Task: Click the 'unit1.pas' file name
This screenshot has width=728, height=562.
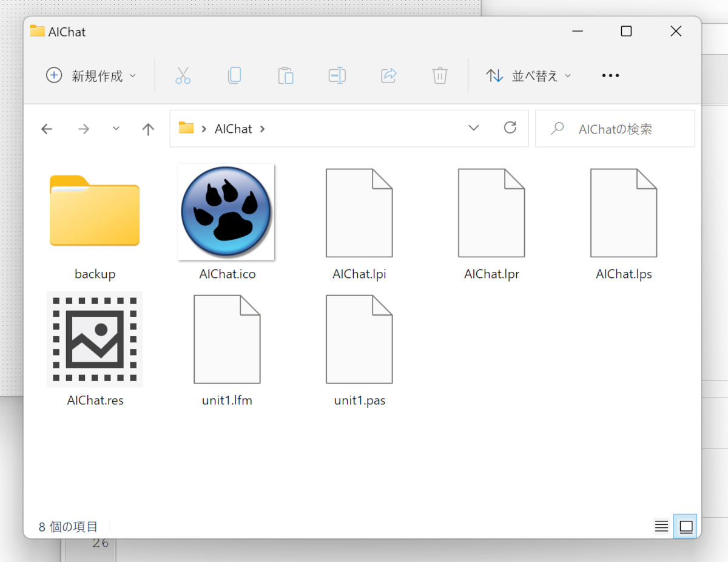Action: pyautogui.click(x=360, y=401)
